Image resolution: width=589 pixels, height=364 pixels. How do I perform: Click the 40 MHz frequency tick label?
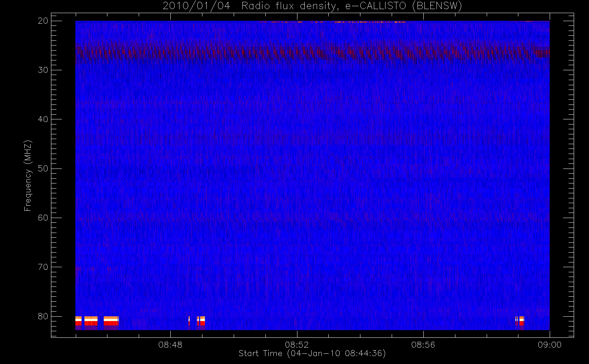pyautogui.click(x=43, y=119)
